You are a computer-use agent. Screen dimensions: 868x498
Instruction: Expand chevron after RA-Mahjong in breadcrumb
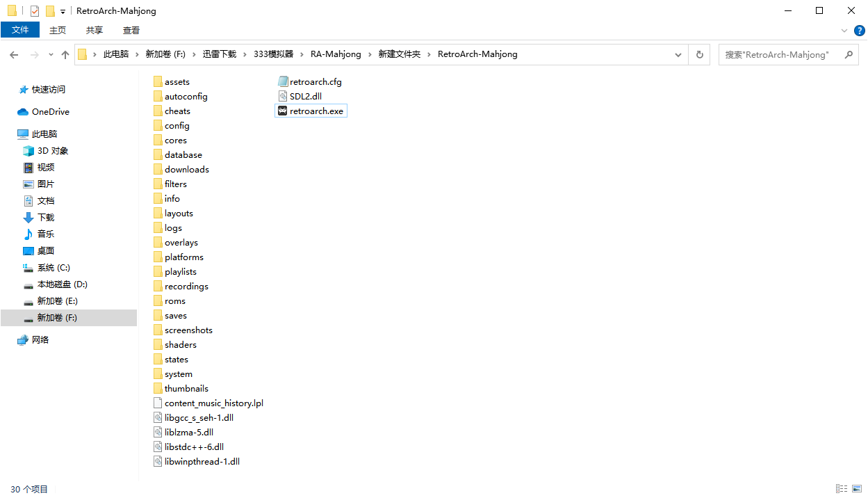(370, 54)
